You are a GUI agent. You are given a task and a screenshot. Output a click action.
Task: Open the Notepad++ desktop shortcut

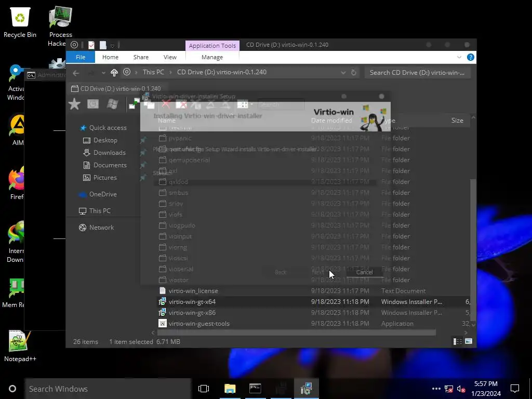[x=20, y=346]
